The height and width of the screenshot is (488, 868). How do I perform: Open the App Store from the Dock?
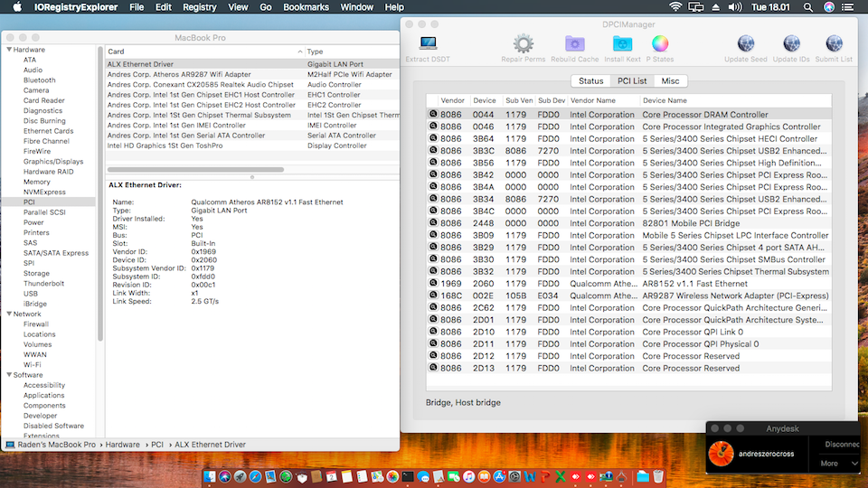499,476
